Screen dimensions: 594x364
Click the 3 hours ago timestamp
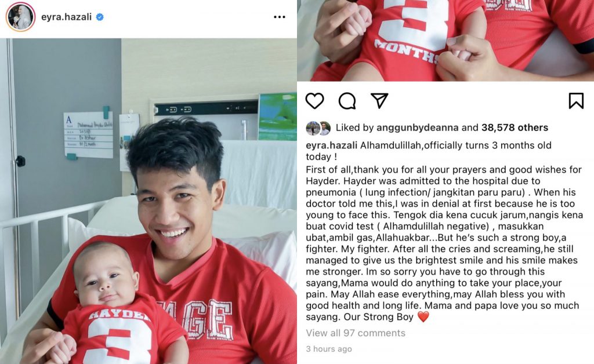[329, 349]
